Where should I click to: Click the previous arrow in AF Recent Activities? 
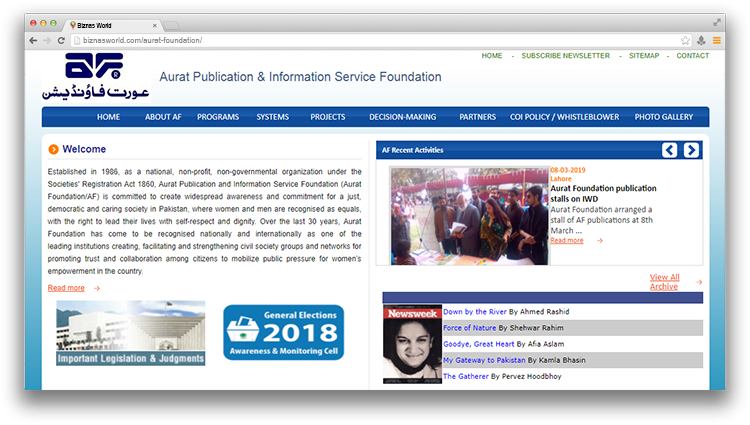coord(670,150)
